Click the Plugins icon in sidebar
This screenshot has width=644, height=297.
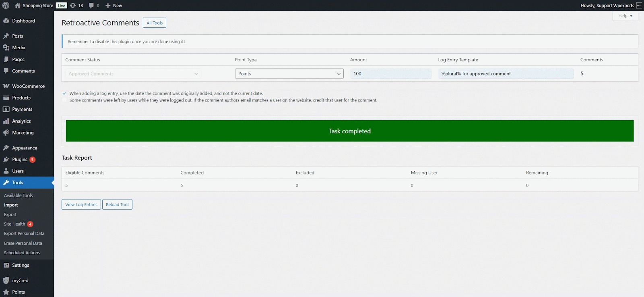pyautogui.click(x=6, y=160)
